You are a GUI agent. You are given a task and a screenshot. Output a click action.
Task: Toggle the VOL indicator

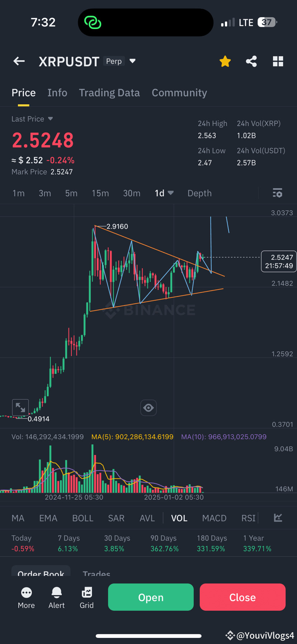[x=179, y=518]
